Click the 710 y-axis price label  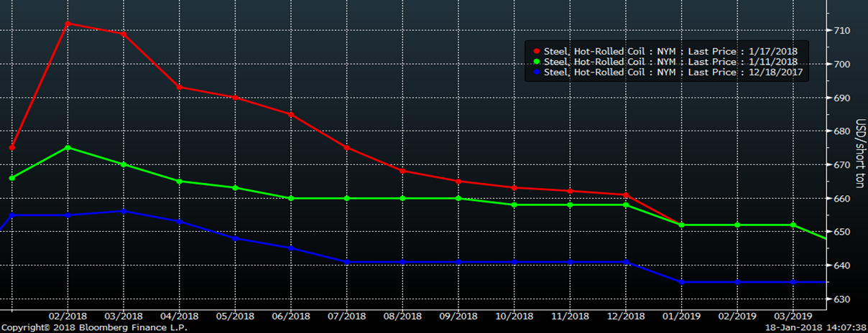point(842,31)
